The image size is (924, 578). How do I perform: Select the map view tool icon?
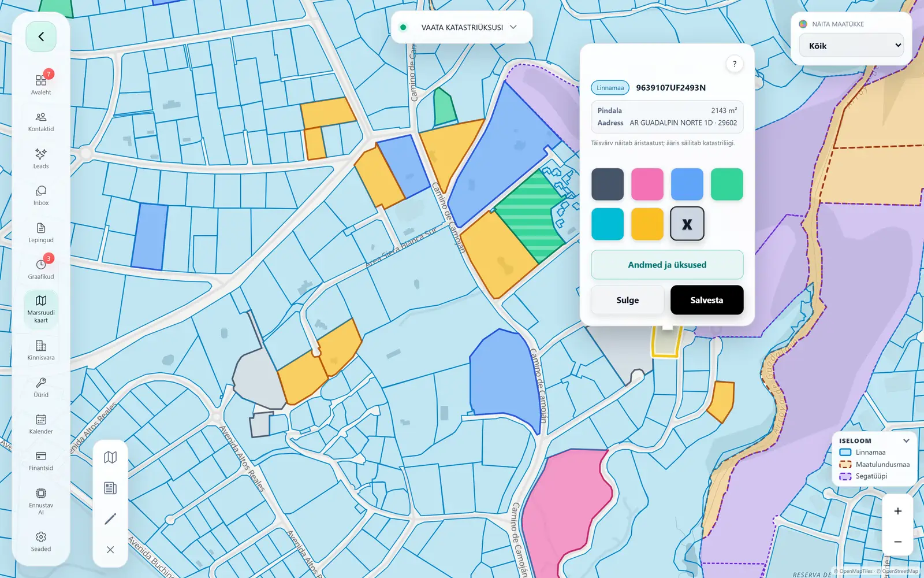110,457
